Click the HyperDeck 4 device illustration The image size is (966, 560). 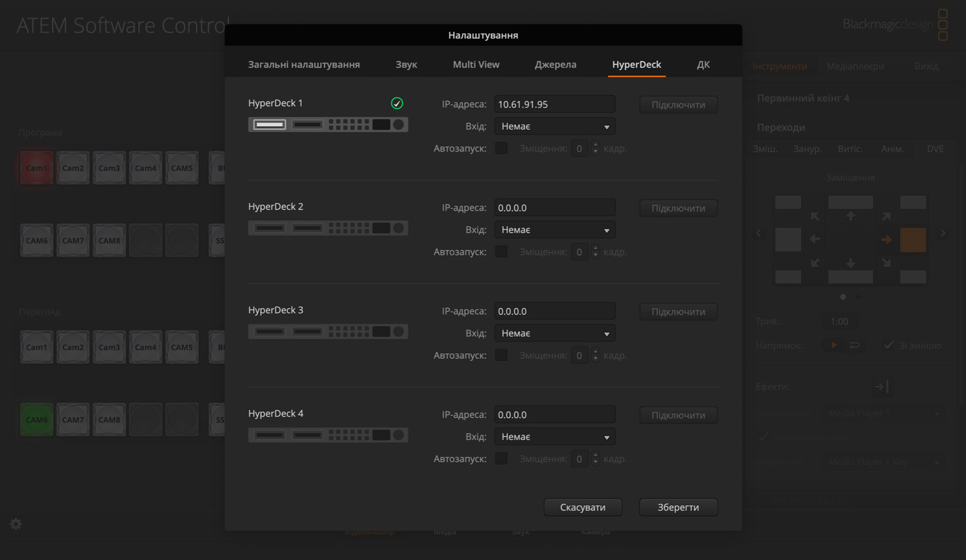[328, 435]
